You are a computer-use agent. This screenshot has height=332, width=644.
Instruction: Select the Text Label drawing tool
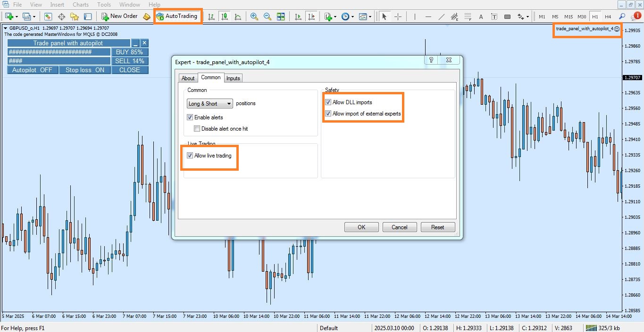[494, 16]
